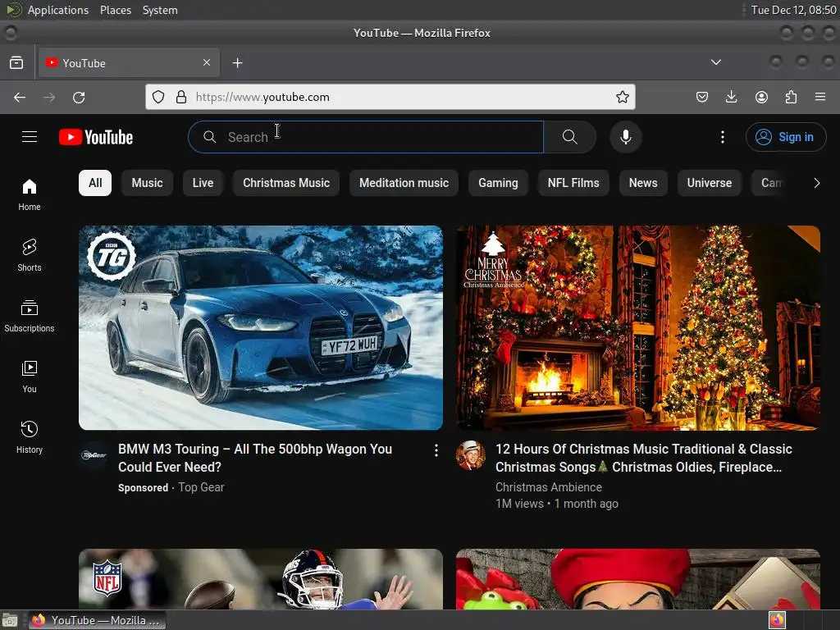This screenshot has width=840, height=630.
Task: Open Subscriptions from sidebar
Action: pos(30,316)
